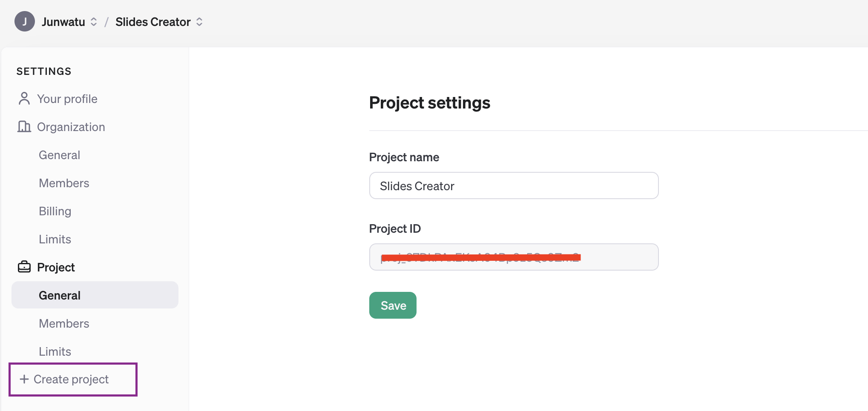The width and height of the screenshot is (868, 411).
Task: Click the Organization building icon
Action: pyautogui.click(x=24, y=127)
